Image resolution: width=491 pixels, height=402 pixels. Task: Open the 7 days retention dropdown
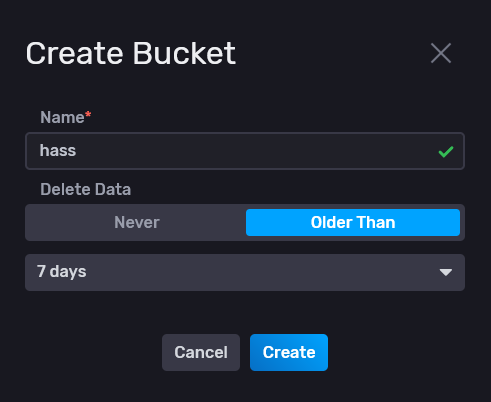click(245, 272)
